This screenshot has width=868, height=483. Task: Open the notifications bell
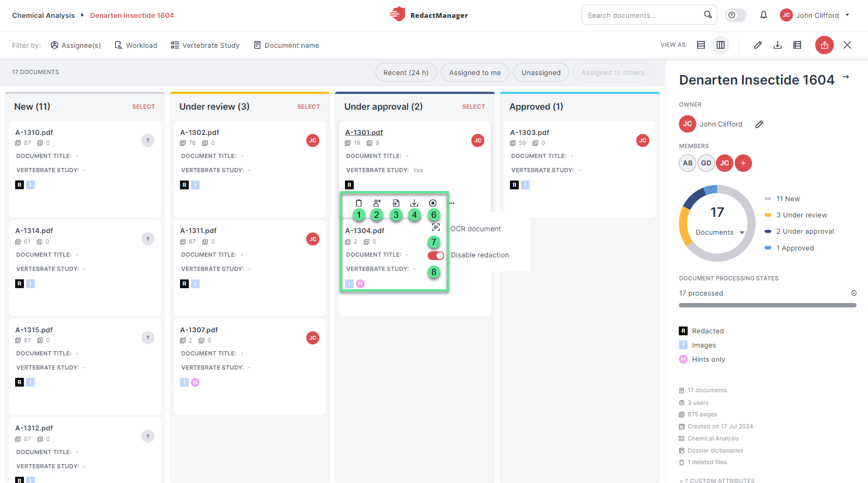click(764, 15)
